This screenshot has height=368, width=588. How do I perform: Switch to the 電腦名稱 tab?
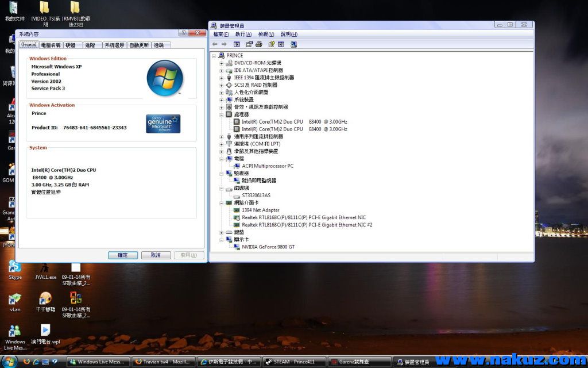pos(51,45)
